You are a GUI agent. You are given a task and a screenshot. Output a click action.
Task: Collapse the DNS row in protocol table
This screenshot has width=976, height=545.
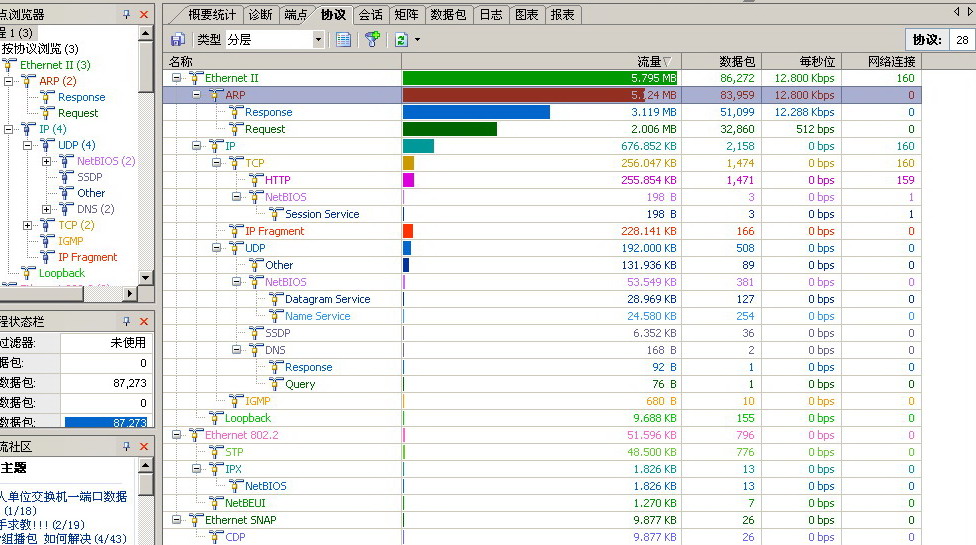click(237, 350)
